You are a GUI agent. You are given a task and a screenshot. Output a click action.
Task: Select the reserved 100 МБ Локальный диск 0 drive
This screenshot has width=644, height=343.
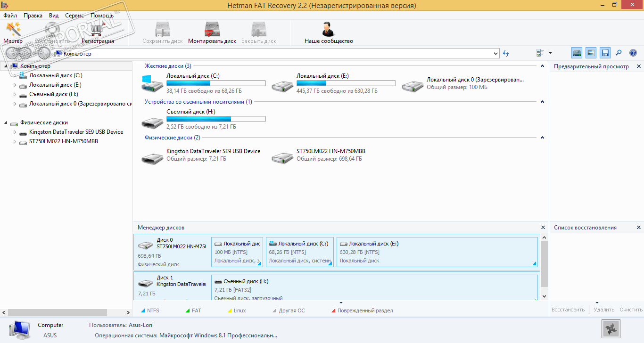(x=463, y=83)
